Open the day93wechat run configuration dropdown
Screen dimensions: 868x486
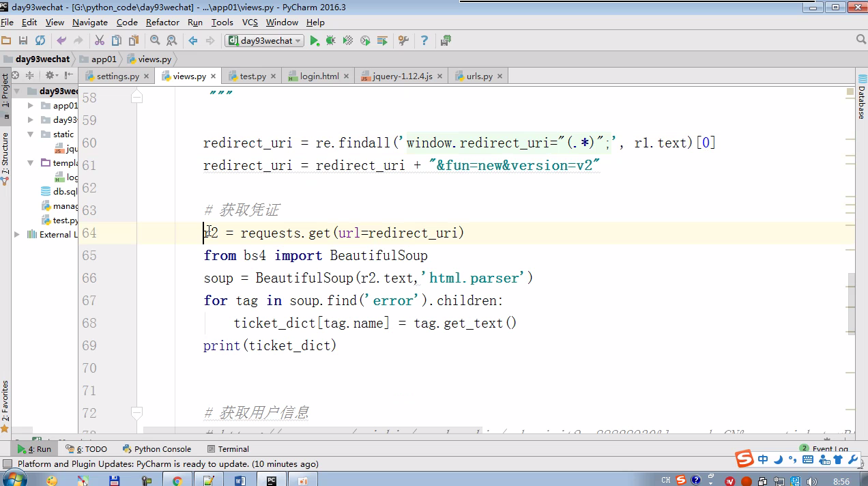click(264, 41)
